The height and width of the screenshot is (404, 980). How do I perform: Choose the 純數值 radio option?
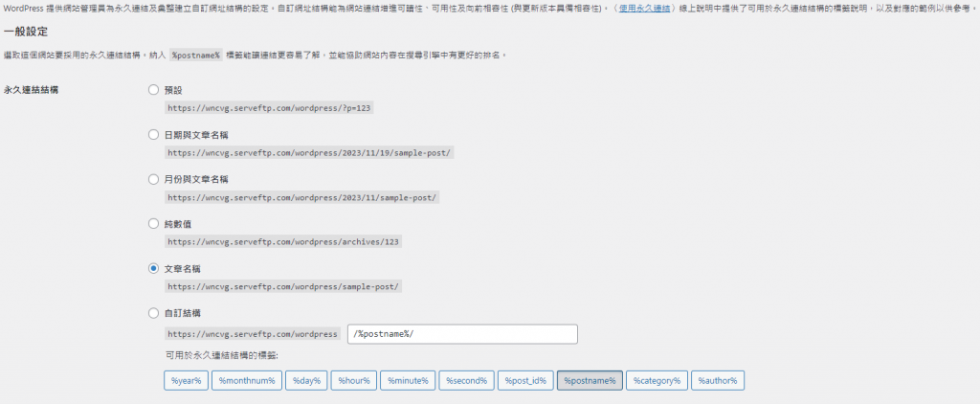click(154, 223)
